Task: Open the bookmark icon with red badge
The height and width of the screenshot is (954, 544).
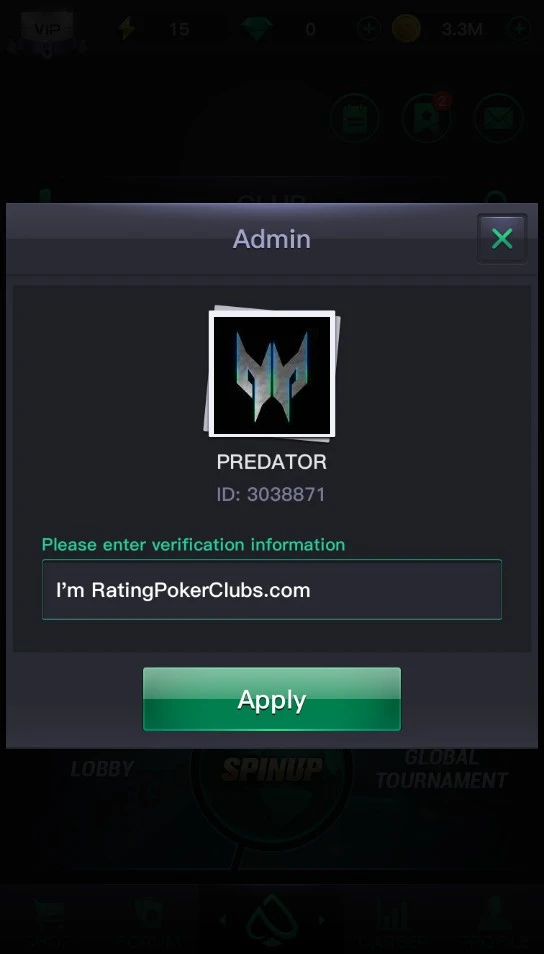Action: pos(427,118)
